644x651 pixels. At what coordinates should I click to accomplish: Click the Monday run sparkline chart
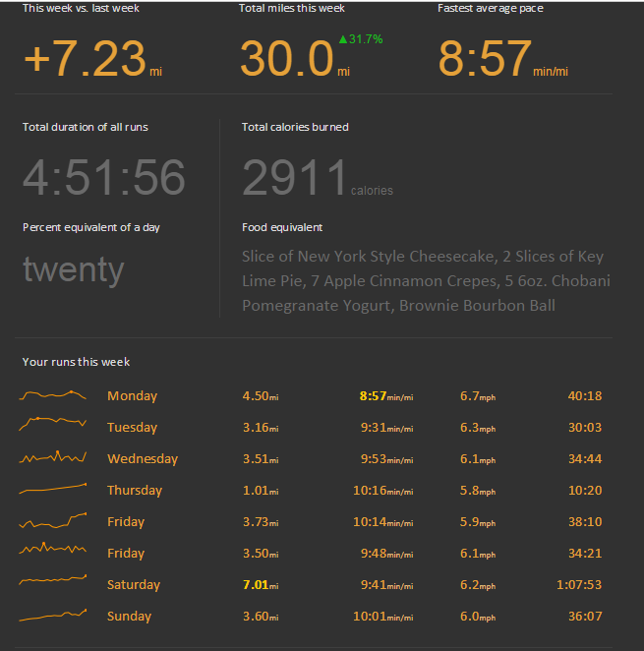click(x=53, y=395)
